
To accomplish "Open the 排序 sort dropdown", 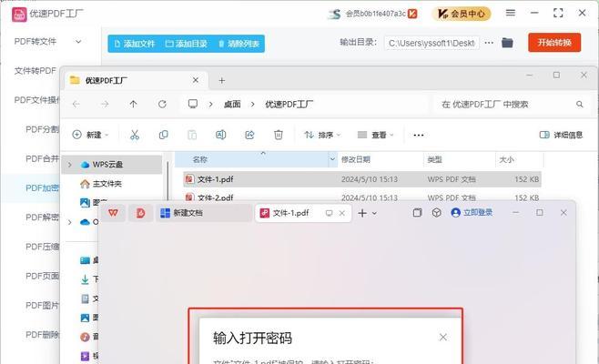I will coord(322,135).
